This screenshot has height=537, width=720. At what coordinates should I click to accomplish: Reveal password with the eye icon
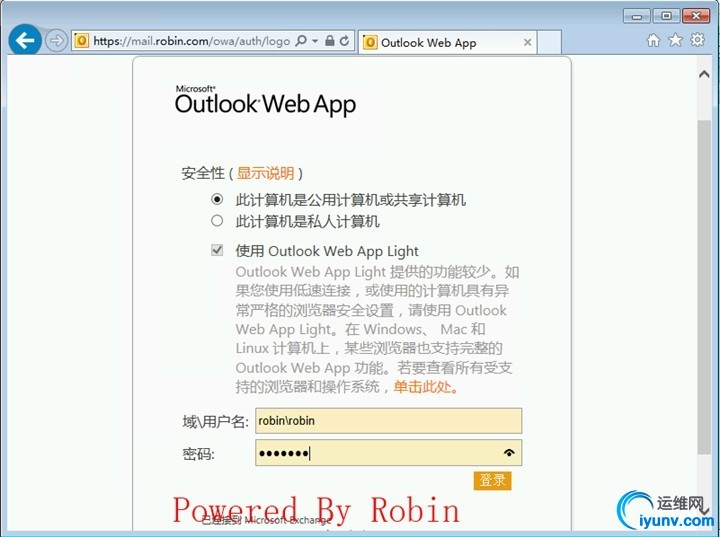tap(509, 453)
